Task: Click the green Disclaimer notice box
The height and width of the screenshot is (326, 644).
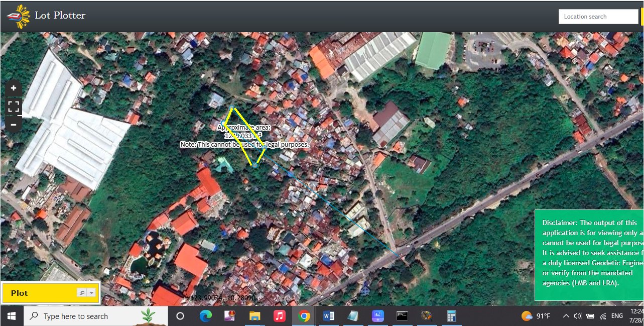Action: pyautogui.click(x=589, y=255)
